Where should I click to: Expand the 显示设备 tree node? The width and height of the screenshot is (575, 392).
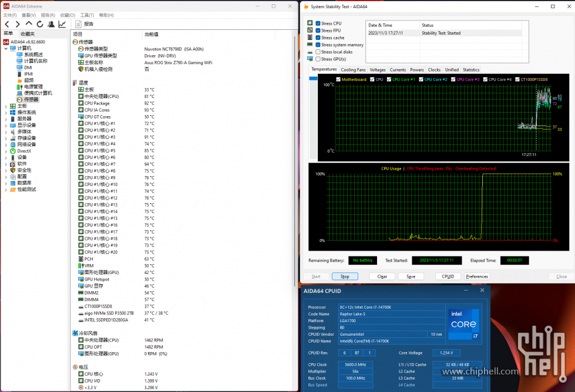tap(6, 126)
